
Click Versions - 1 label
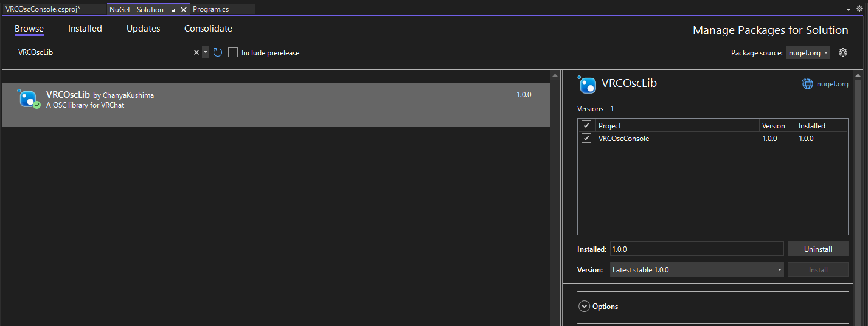[x=595, y=109]
